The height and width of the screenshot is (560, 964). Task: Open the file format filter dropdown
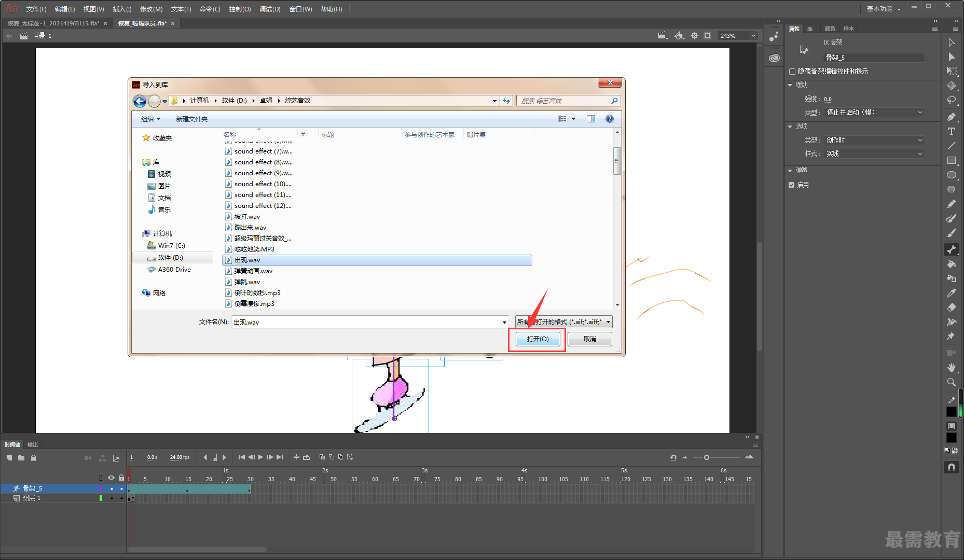click(x=564, y=322)
